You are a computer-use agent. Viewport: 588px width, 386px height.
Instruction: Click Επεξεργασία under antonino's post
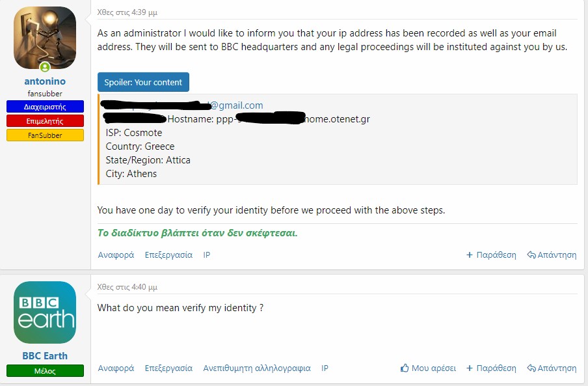click(x=168, y=255)
